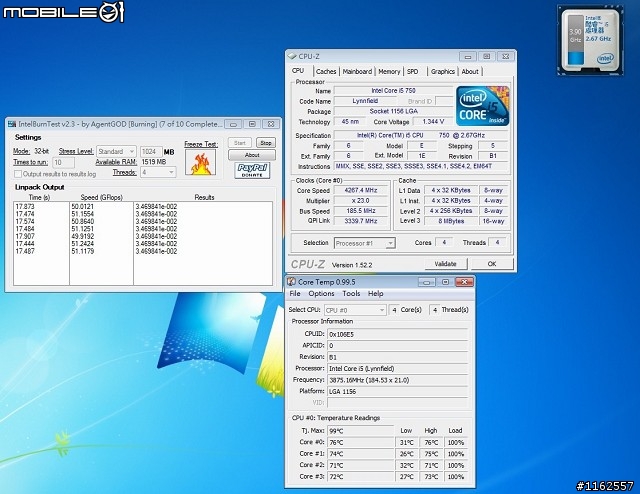The width and height of the screenshot is (640, 494).
Task: Click the Intel Core i5 750 name field
Action: click(393, 91)
